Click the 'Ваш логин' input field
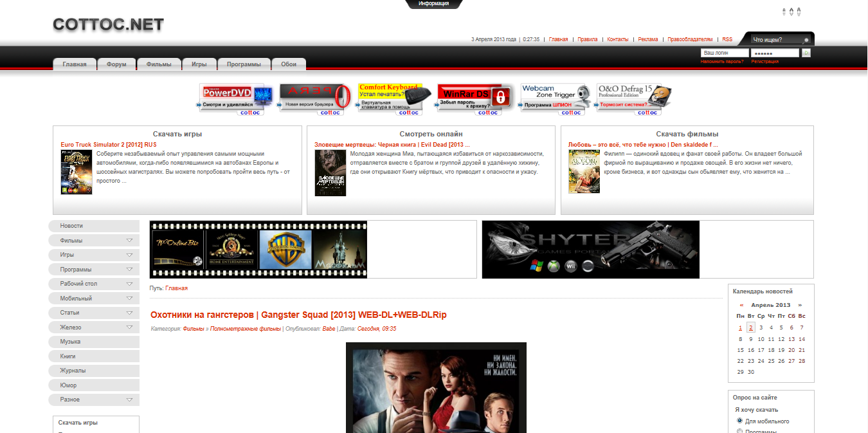The image size is (868, 433). pyautogui.click(x=725, y=53)
